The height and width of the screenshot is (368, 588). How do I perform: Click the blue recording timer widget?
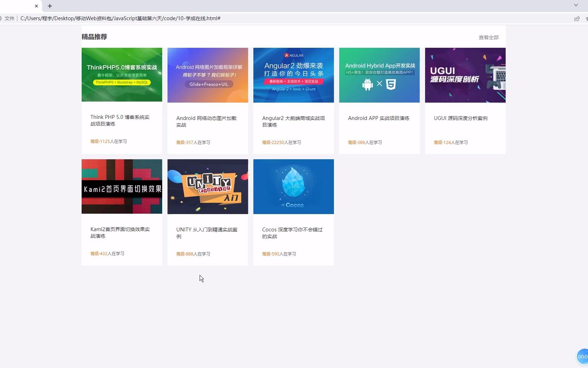[582, 357]
